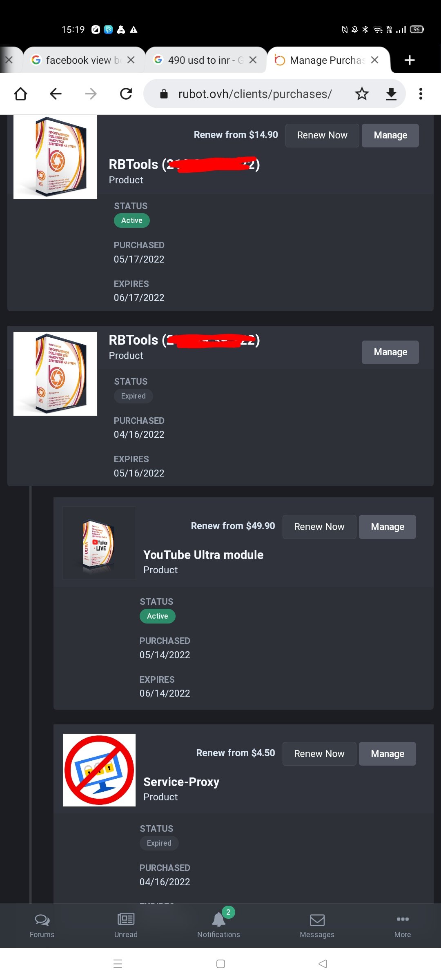Open Messages inbox
This screenshot has width=441, height=980.
point(317,925)
